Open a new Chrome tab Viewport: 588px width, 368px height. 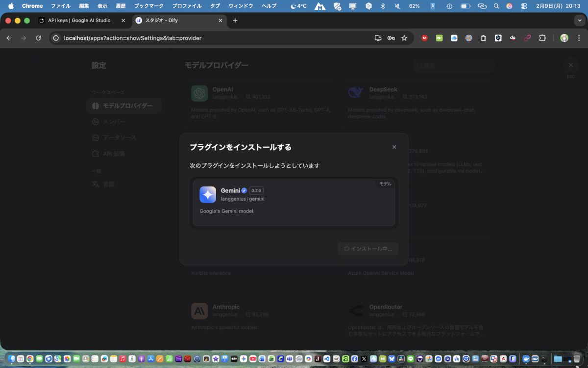pyautogui.click(x=235, y=21)
